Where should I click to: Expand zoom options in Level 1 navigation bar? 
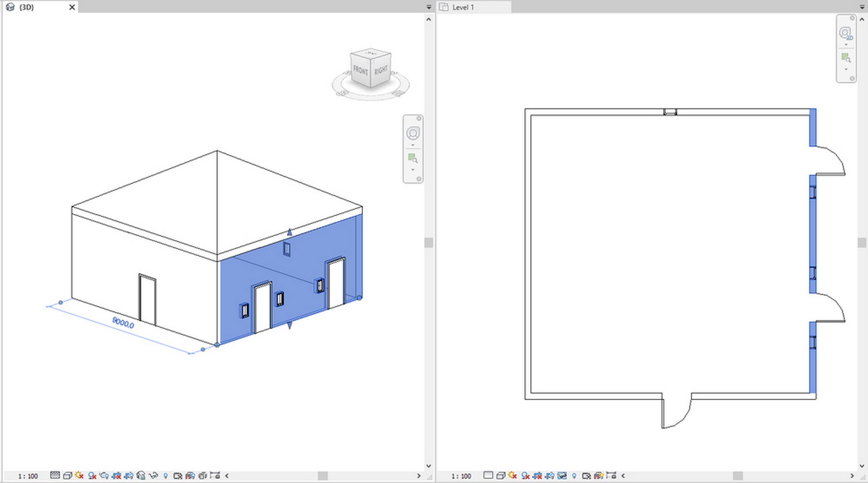coord(846,69)
